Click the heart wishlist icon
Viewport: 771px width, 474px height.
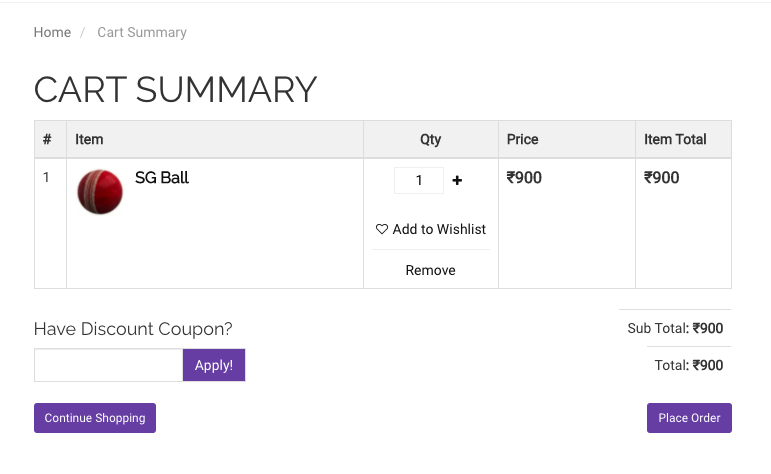click(382, 229)
